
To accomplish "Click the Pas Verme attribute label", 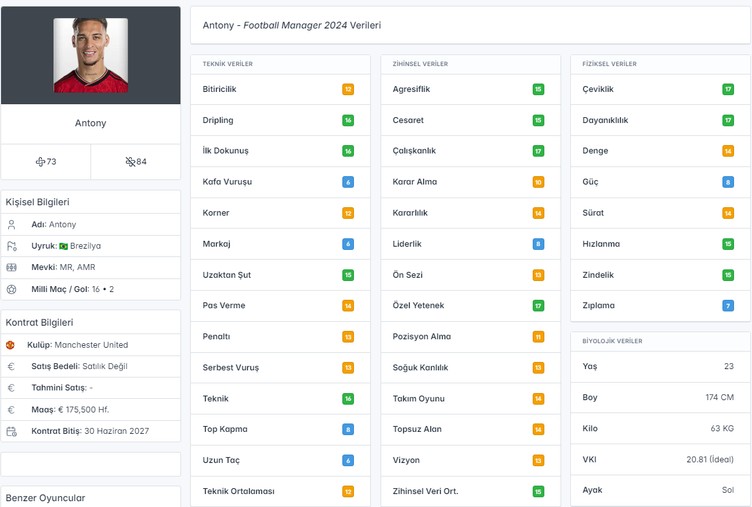I will point(223,306).
